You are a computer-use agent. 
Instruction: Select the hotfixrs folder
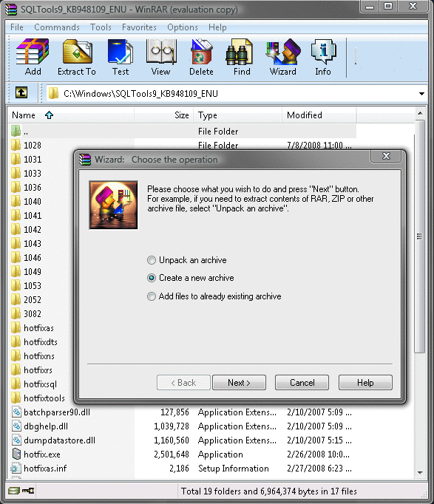[x=32, y=370]
